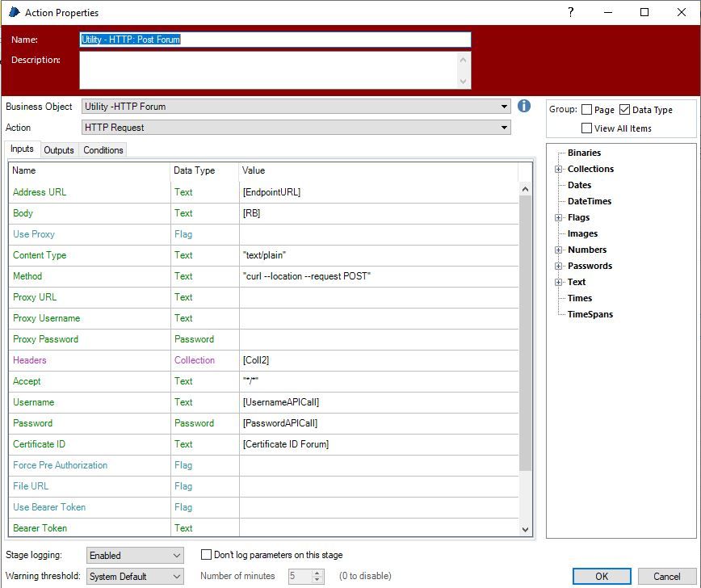This screenshot has width=701, height=588.
Task: Click the OK button
Action: tap(602, 577)
